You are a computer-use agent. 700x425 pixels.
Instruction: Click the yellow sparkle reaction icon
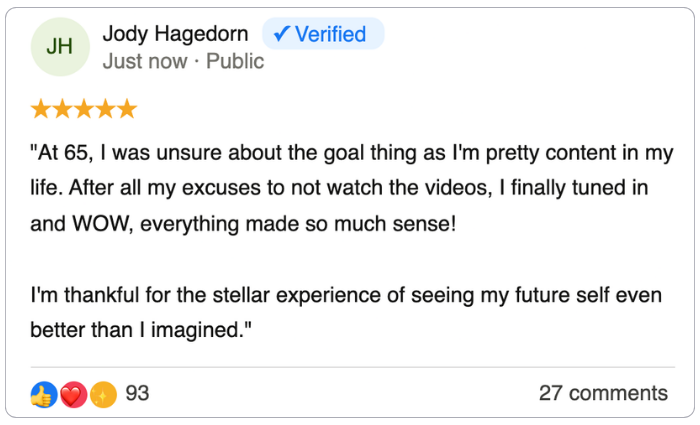pyautogui.click(x=103, y=394)
